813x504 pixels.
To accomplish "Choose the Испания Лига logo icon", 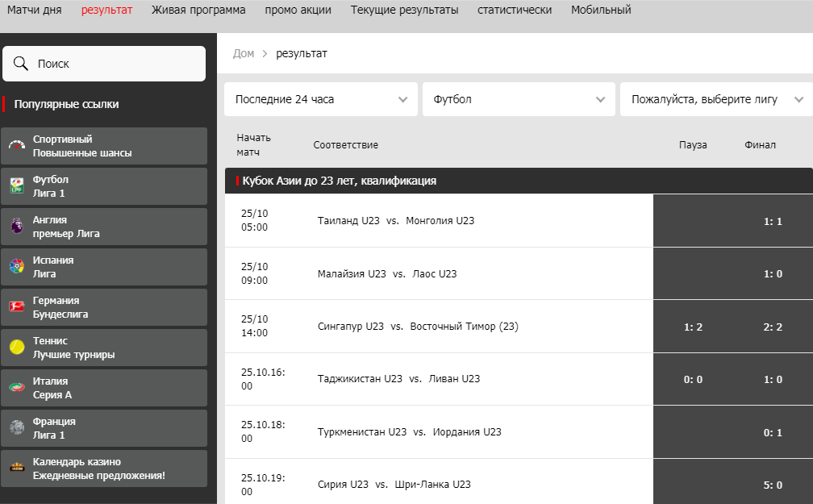I will [x=17, y=267].
